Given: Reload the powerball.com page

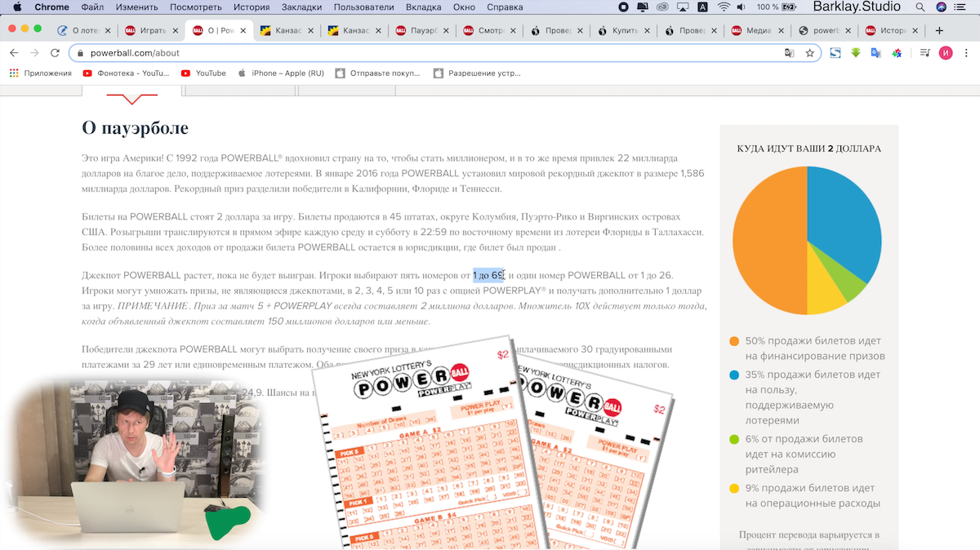Looking at the screenshot, I should 55,53.
